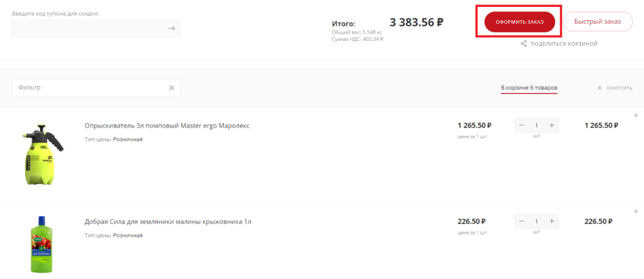
Task: Increase quantity of the Маролекс sprayer
Action: click(552, 126)
